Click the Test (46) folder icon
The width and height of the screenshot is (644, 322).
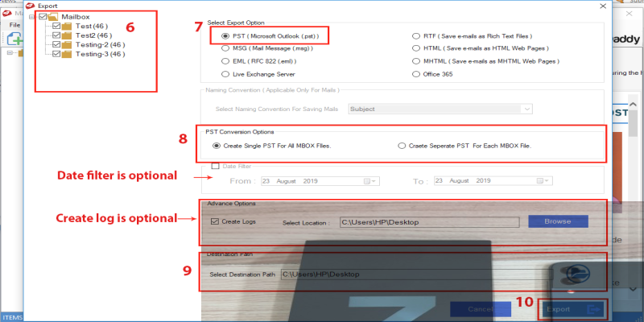(x=67, y=27)
